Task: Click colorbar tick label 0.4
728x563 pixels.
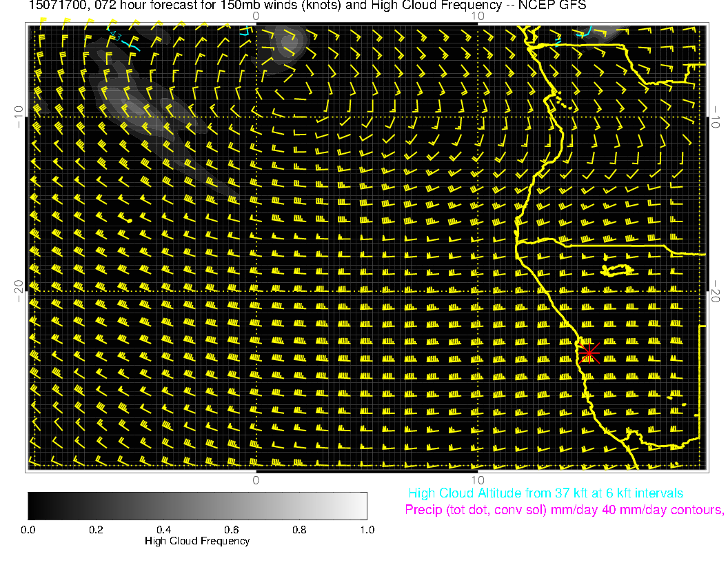Action: (x=163, y=530)
